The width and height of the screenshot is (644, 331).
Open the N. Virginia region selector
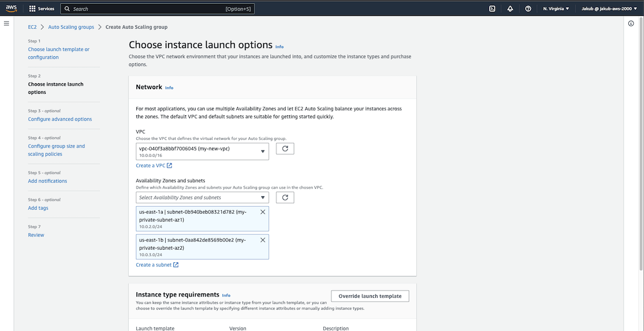coord(556,9)
